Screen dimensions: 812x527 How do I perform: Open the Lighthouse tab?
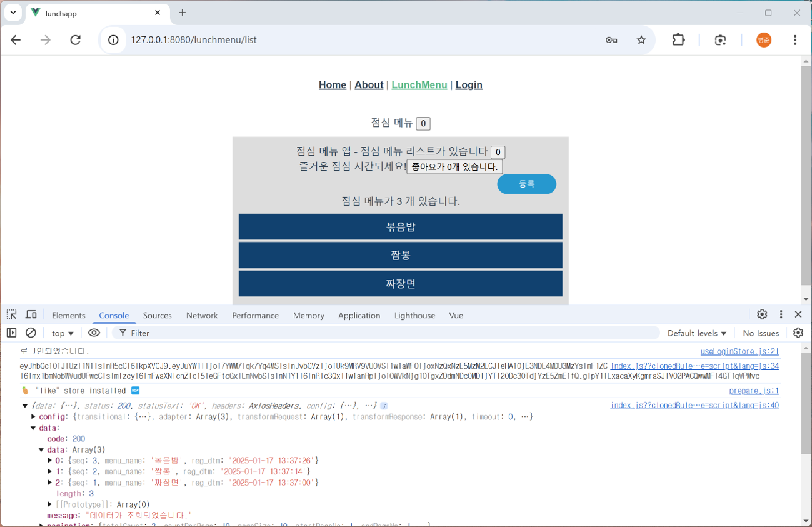tap(414, 315)
